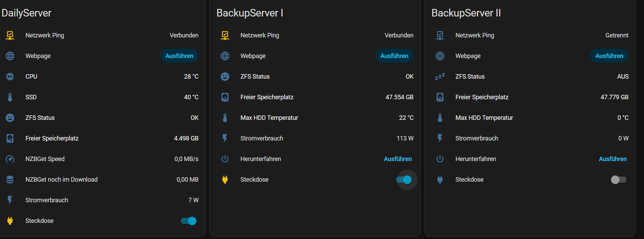Click BackupServer I hard disk storage icon
Screen dimensions: 644x239
pyautogui.click(x=225, y=97)
